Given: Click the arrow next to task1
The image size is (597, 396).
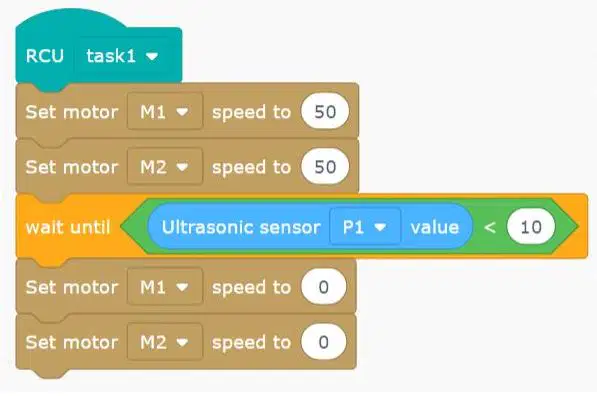Looking at the screenshot, I should tap(152, 57).
